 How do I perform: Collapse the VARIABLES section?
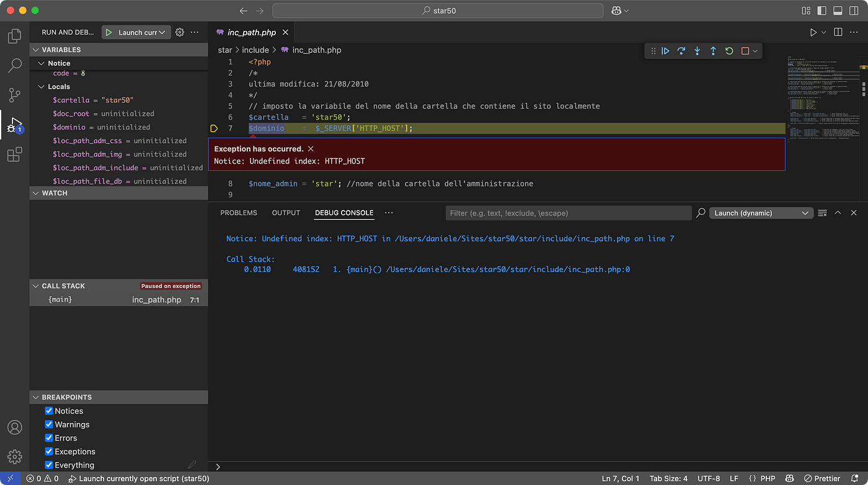(x=119, y=50)
